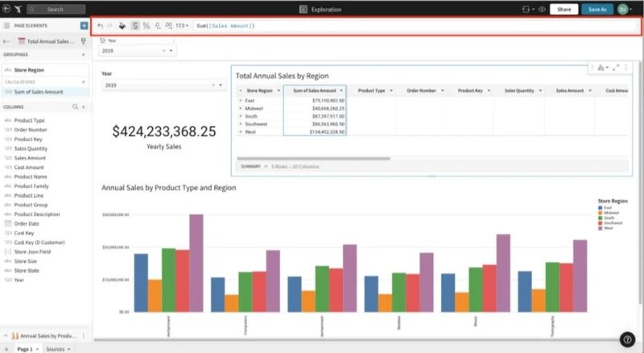Click the Midwest orange legend swatch
This screenshot has width=644, height=353.
point(600,213)
